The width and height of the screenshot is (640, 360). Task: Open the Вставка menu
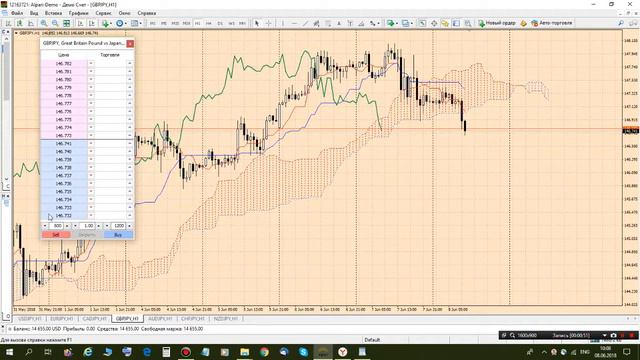click(53, 13)
